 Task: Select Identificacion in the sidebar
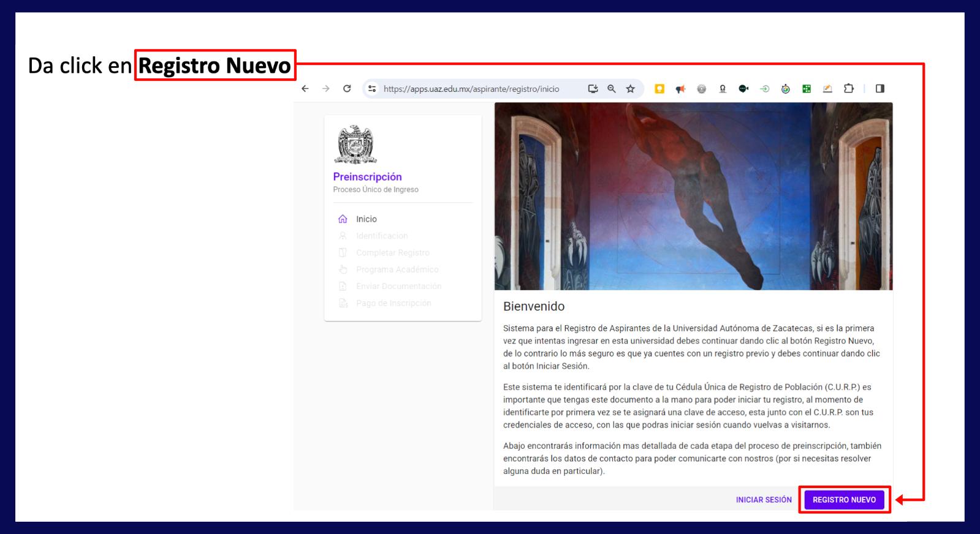click(403, 236)
